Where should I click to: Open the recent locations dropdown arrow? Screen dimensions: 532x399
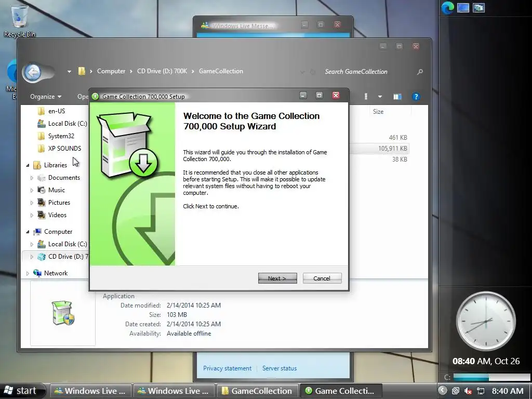(x=69, y=72)
